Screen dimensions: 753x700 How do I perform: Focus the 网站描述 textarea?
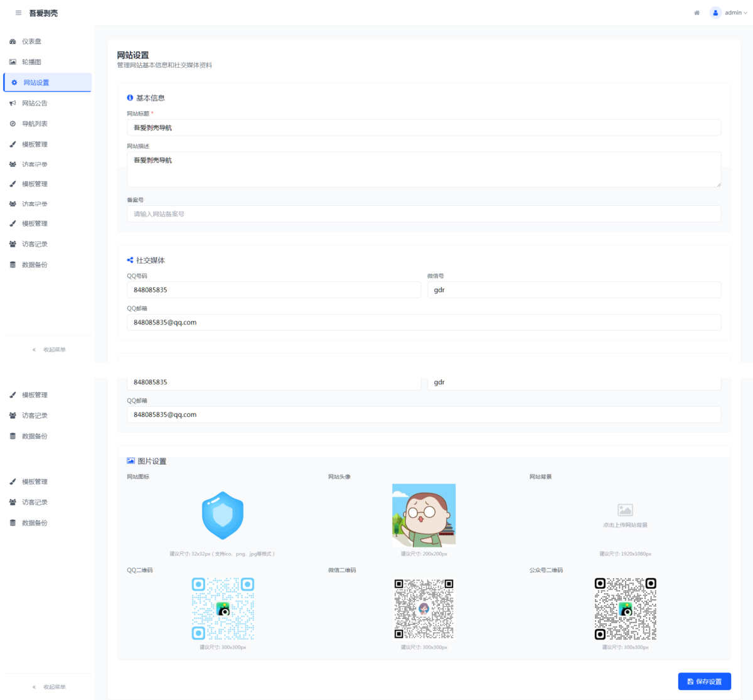[x=424, y=169]
